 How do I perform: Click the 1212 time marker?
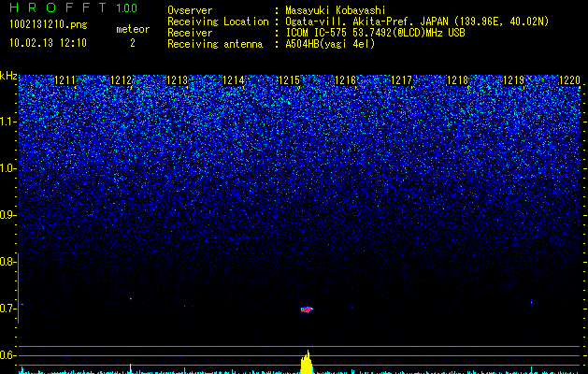[122, 80]
